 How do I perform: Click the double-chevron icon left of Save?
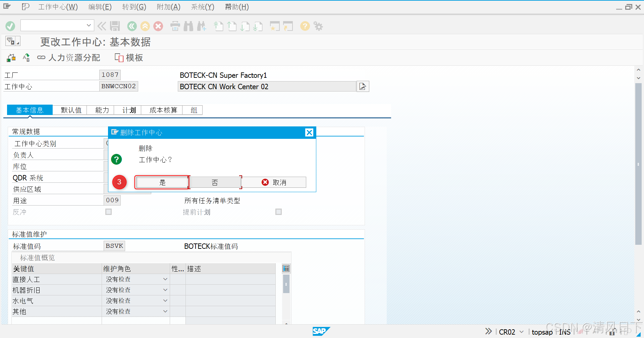click(x=102, y=26)
